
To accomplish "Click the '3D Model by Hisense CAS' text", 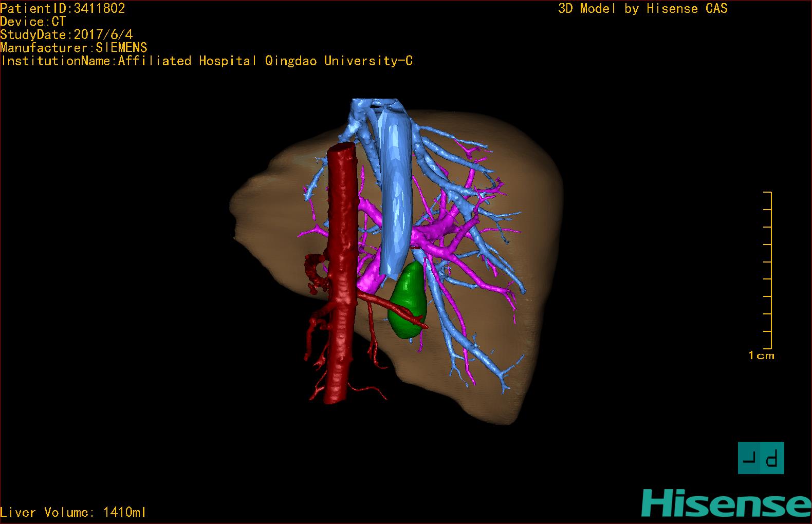I will [643, 8].
